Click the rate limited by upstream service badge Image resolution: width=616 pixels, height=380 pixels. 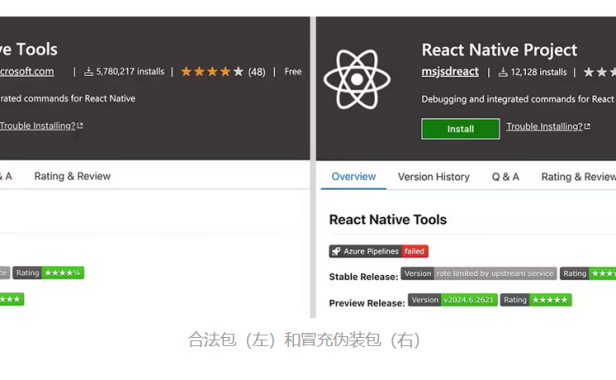coord(478,274)
